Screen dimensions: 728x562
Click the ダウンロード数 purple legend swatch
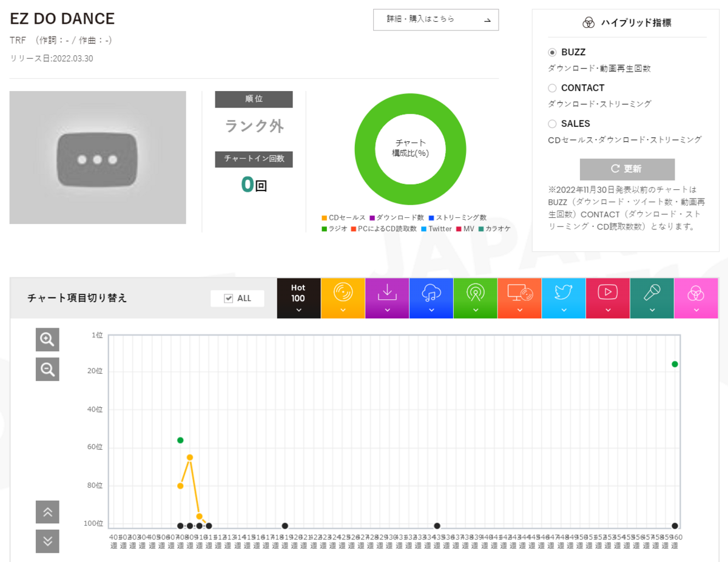coord(372,218)
